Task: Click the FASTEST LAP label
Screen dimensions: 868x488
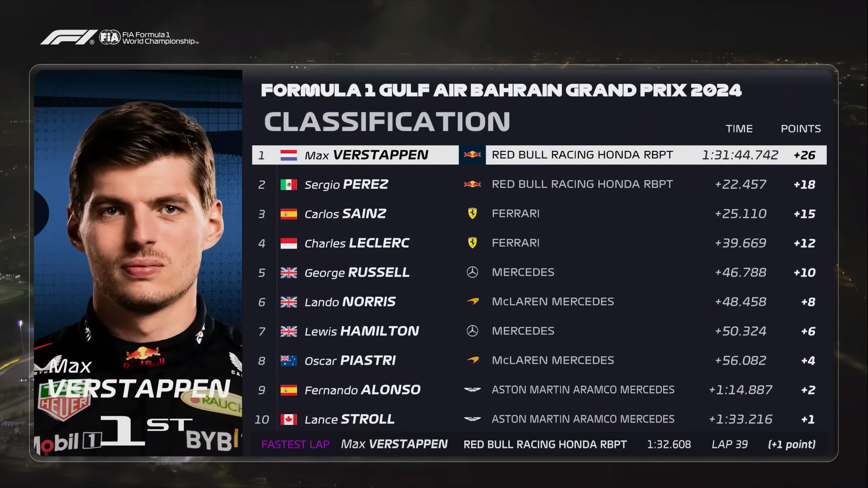Action: (295, 445)
